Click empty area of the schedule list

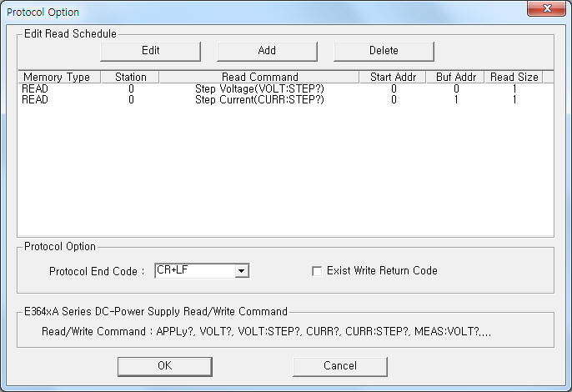pyautogui.click(x=283, y=175)
